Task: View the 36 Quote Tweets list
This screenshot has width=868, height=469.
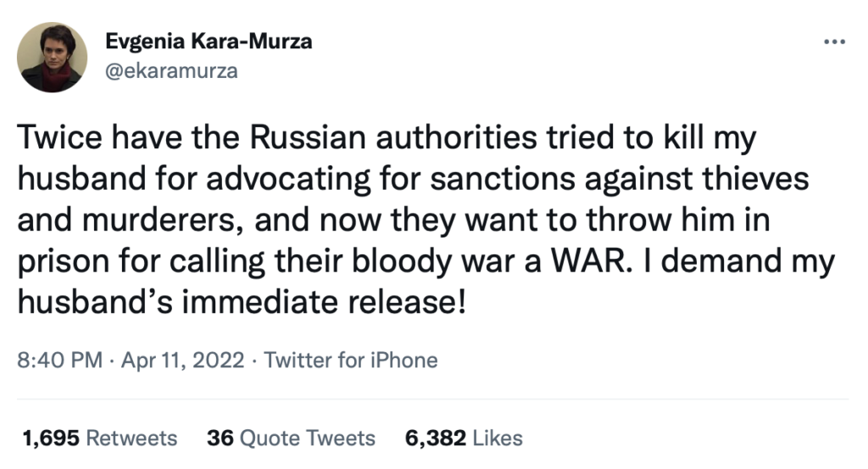Action: click(x=291, y=438)
